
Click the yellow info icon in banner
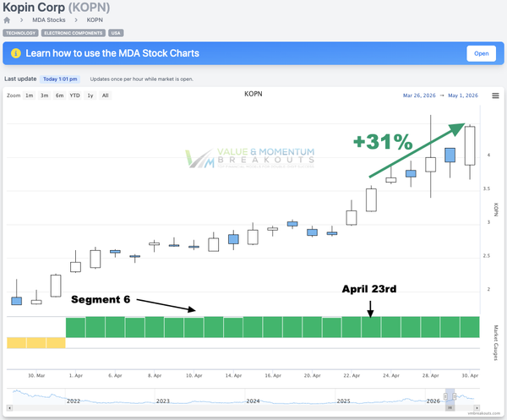pyautogui.click(x=16, y=53)
